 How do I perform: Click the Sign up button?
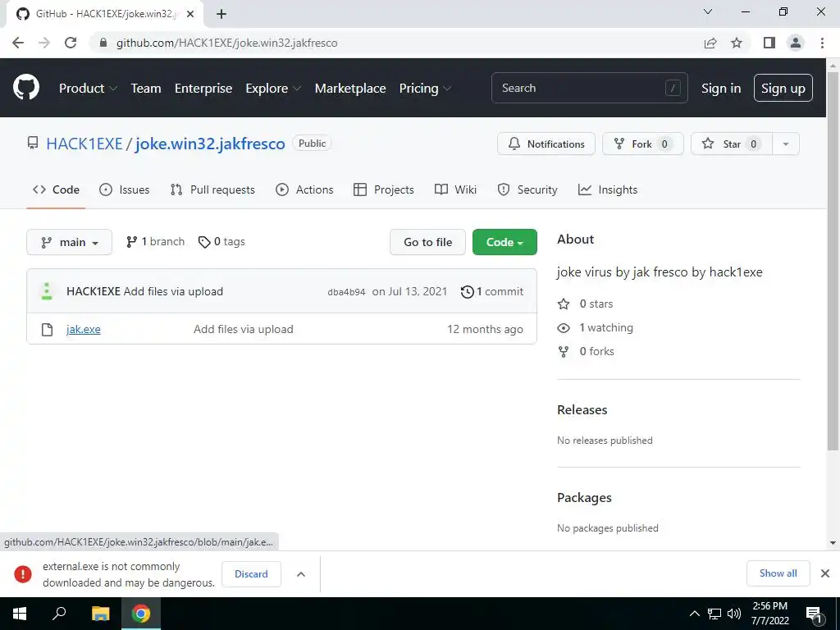tap(783, 88)
